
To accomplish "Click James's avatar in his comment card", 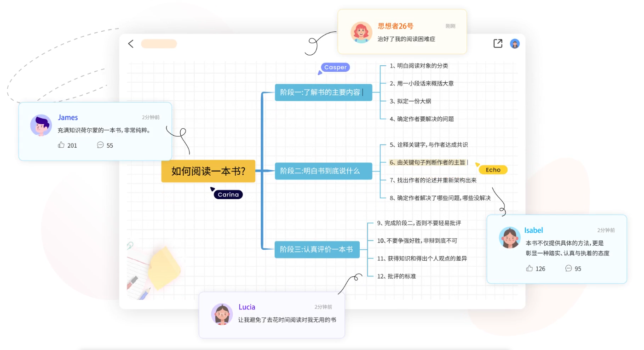I will click(x=41, y=125).
